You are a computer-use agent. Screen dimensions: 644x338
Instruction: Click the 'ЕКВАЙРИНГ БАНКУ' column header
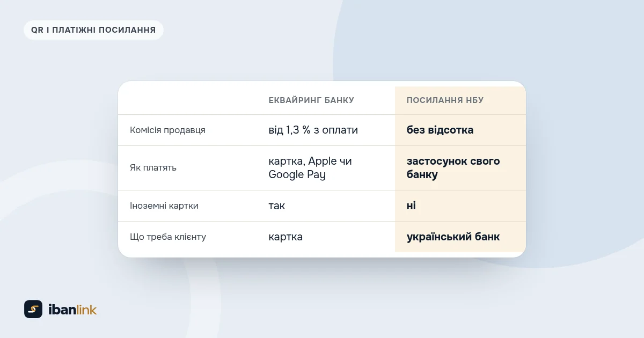(311, 100)
